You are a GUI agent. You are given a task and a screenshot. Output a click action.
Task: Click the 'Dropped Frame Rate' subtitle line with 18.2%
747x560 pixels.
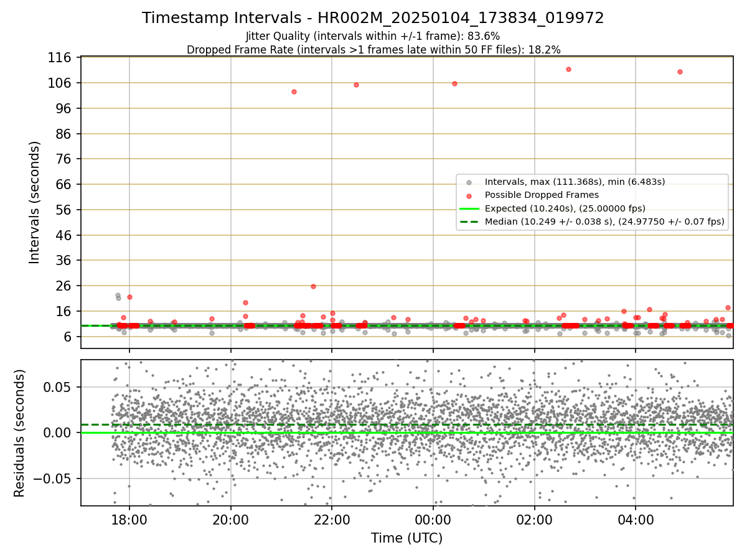point(374,50)
